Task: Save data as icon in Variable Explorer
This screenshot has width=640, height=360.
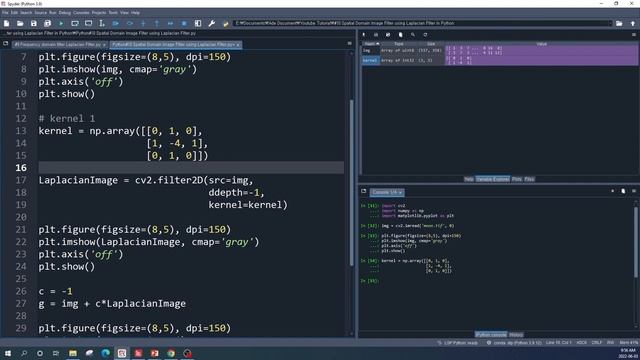Action: pyautogui.click(x=388, y=35)
